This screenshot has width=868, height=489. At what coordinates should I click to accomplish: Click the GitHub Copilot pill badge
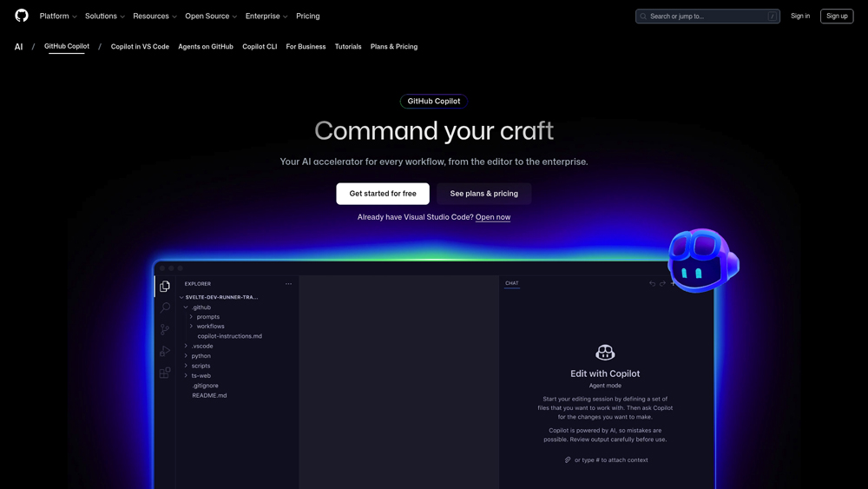click(x=433, y=102)
